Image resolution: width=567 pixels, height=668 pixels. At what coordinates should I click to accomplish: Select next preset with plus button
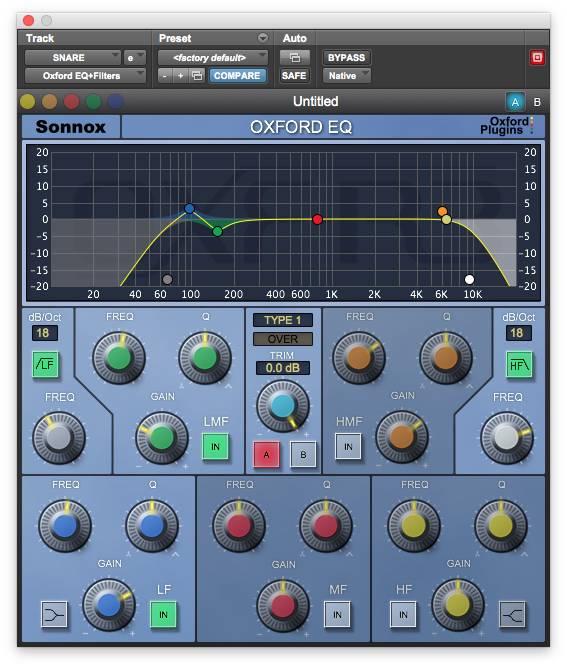[181, 76]
